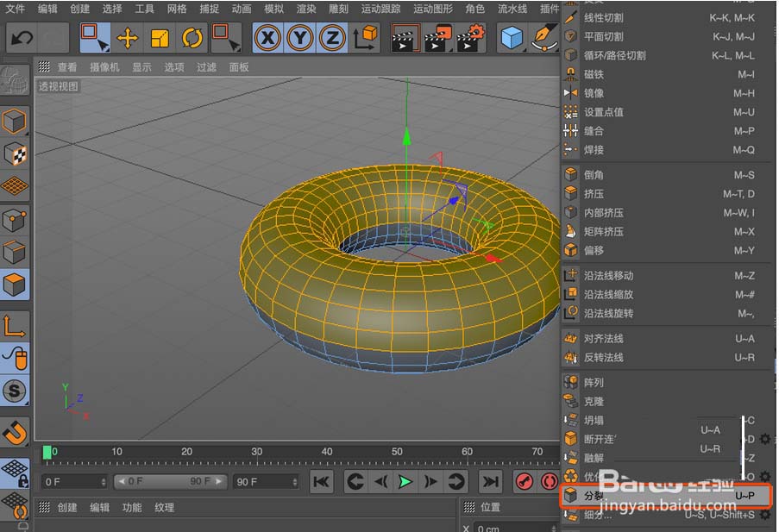Select the Live Selection tool
This screenshot has height=532, width=779.
click(95, 38)
